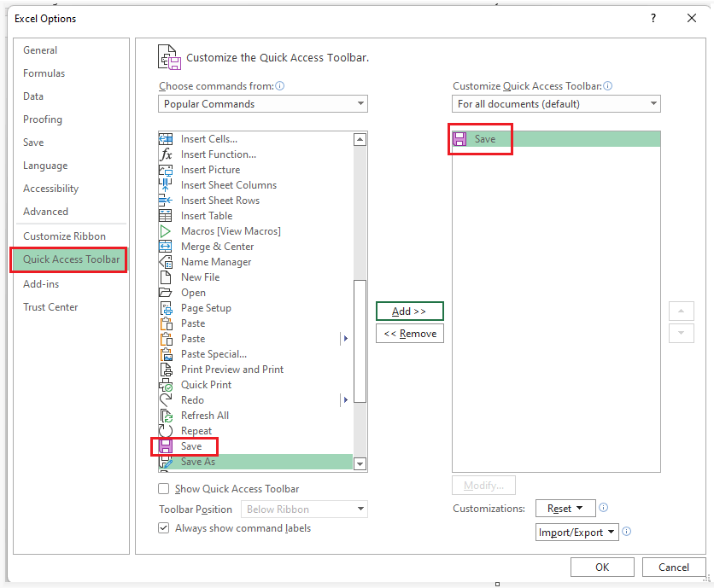
Task: Click the Modify... button
Action: tap(483, 486)
